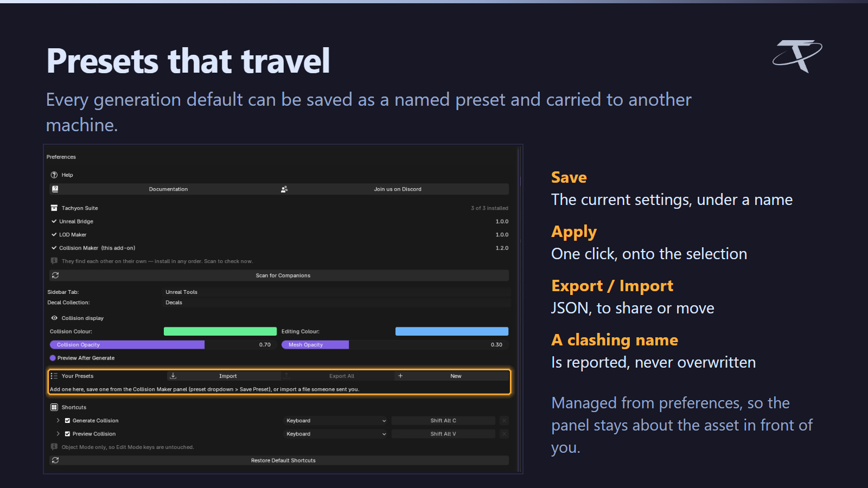Image resolution: width=868 pixels, height=488 pixels.
Task: Click Scan for Companions button
Action: point(279,275)
